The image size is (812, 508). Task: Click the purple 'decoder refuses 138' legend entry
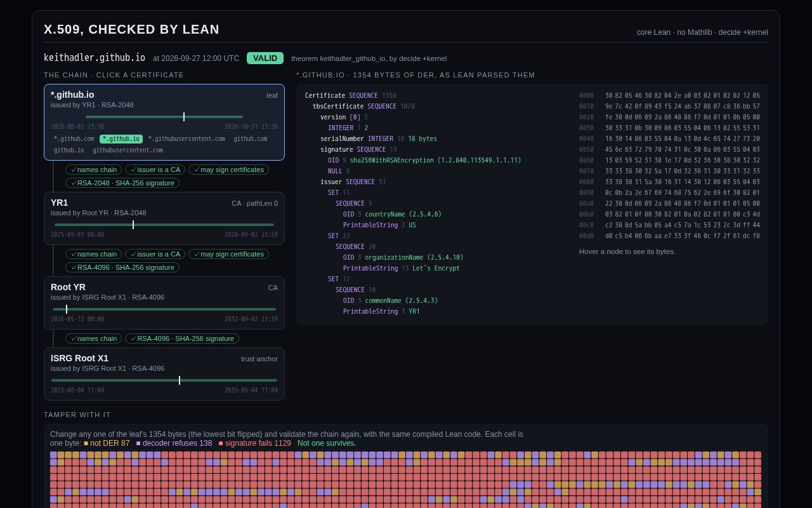174,443
